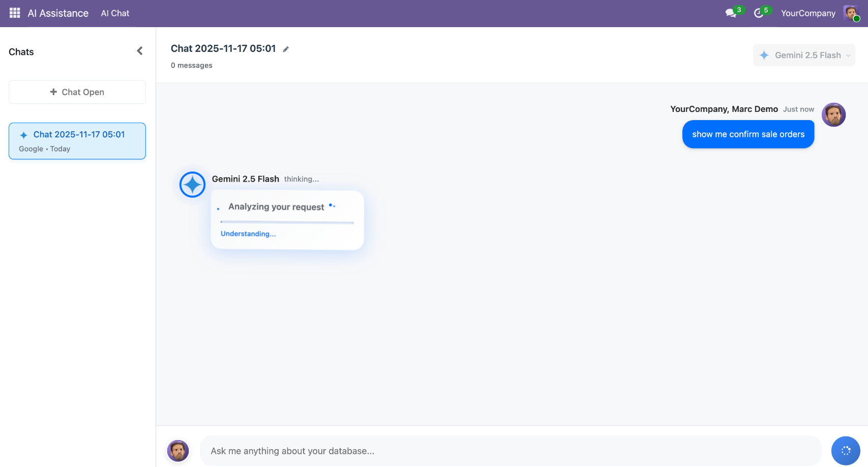Collapse the Chats sidebar with chevron
Viewport: 868px width, 467px height.
click(x=140, y=51)
